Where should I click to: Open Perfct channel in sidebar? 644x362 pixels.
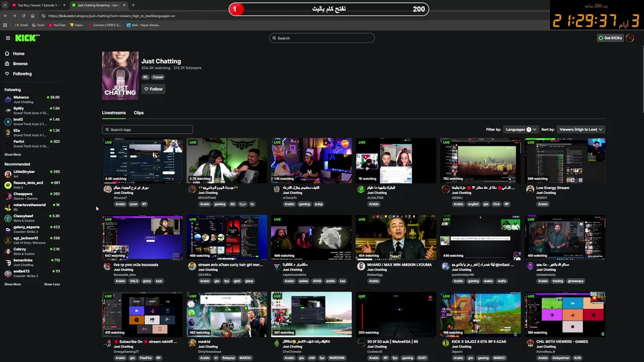(x=32, y=144)
